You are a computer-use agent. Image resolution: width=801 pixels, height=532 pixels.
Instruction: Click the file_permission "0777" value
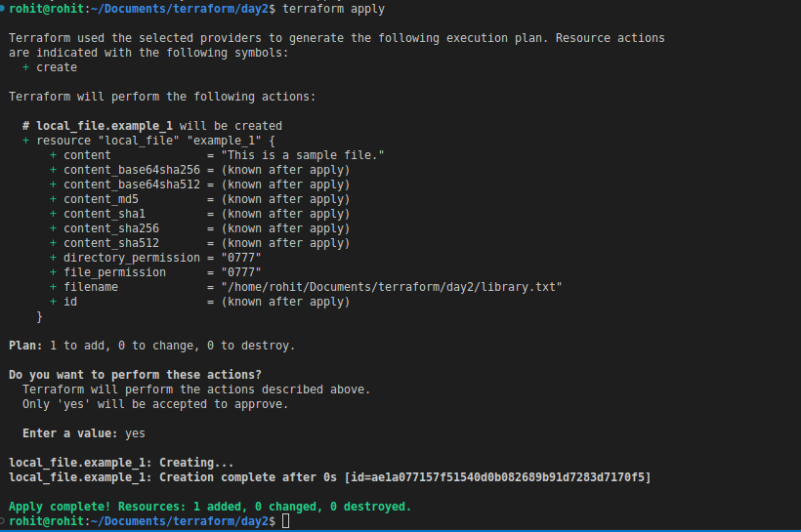(241, 272)
